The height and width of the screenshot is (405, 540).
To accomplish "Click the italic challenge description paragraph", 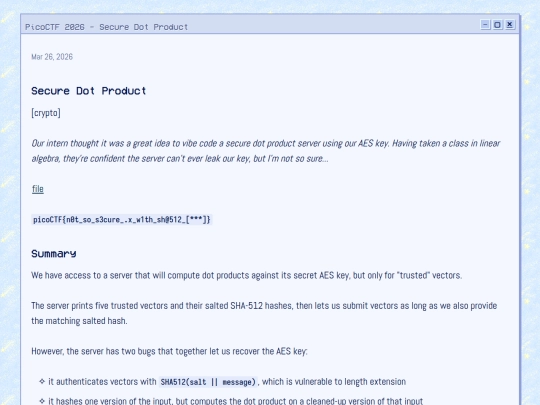I will (x=266, y=151).
